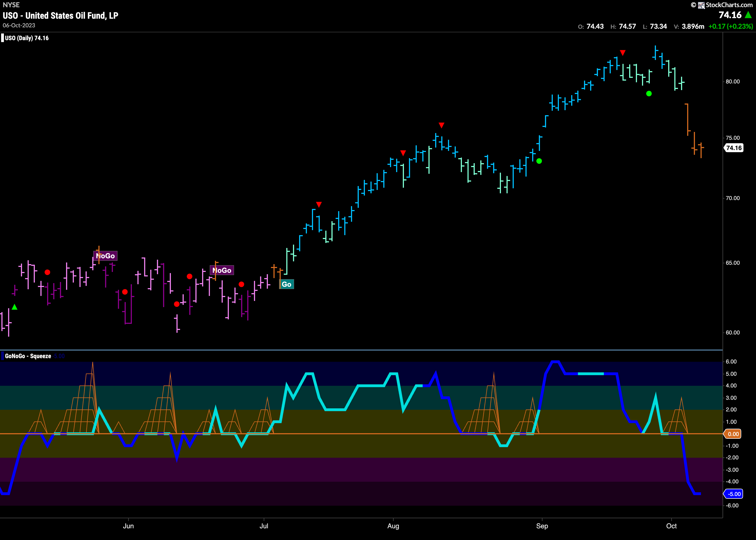Image resolution: width=756 pixels, height=540 pixels.
Task: Click the 60.00 price axis label
Action: coord(733,332)
